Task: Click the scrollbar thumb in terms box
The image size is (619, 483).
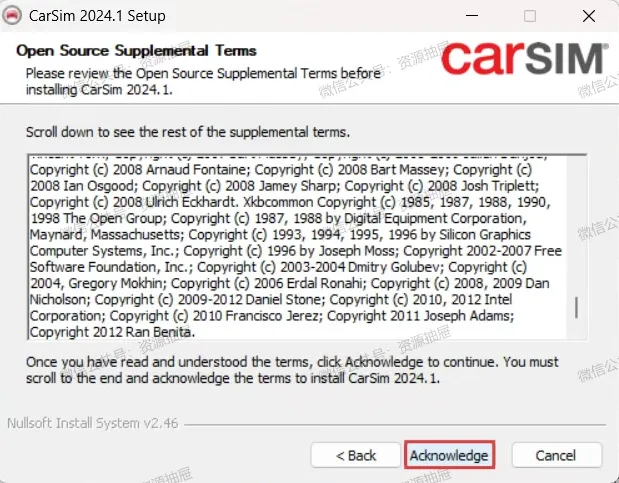Action: point(576,307)
